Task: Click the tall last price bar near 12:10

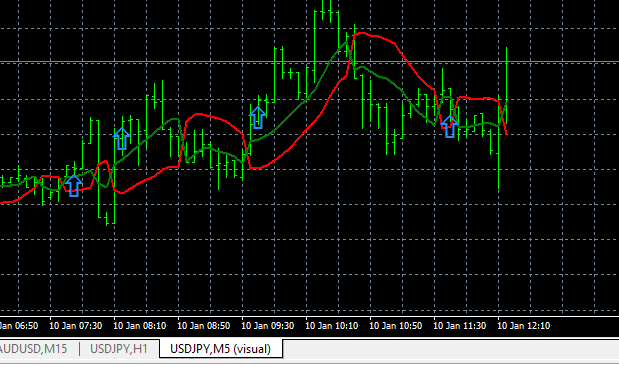Action: coord(506,85)
